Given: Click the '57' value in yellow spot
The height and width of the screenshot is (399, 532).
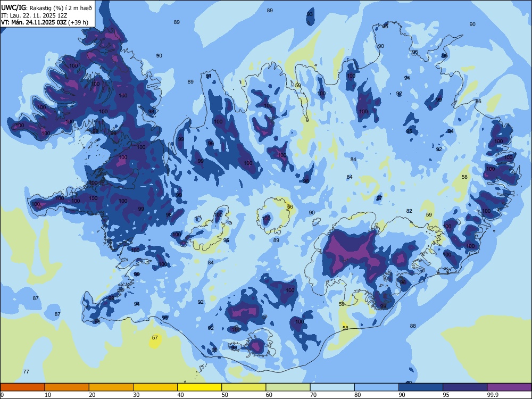Looking at the screenshot, I should (155, 338).
